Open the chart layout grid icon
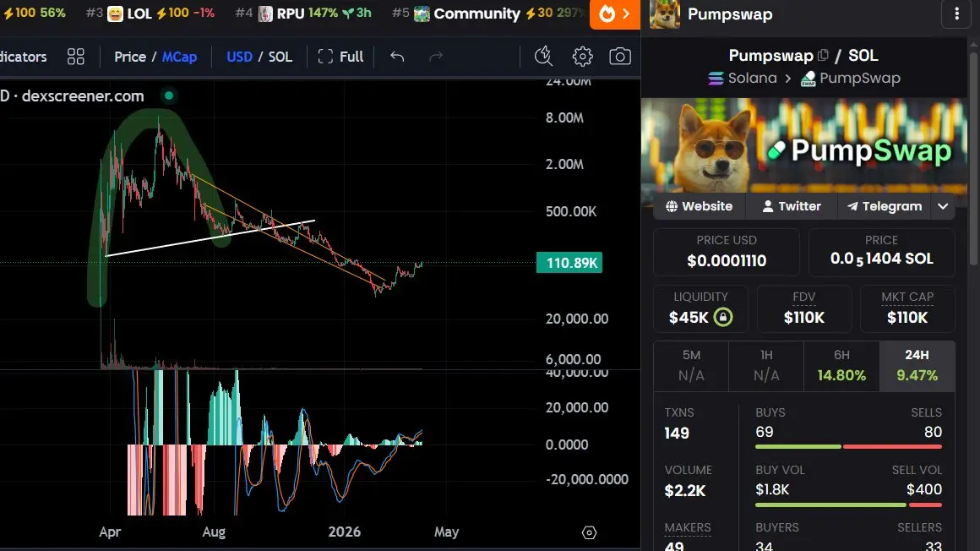The height and width of the screenshot is (551, 980). (x=76, y=57)
